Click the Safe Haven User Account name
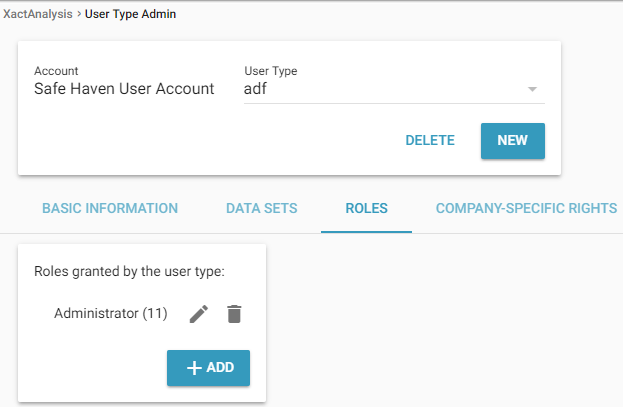 pos(124,89)
